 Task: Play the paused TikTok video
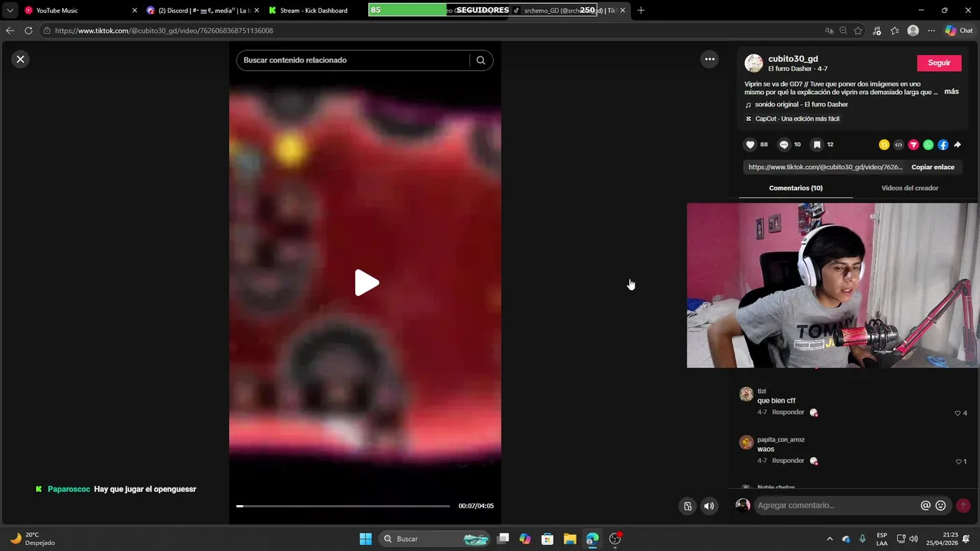click(x=366, y=283)
